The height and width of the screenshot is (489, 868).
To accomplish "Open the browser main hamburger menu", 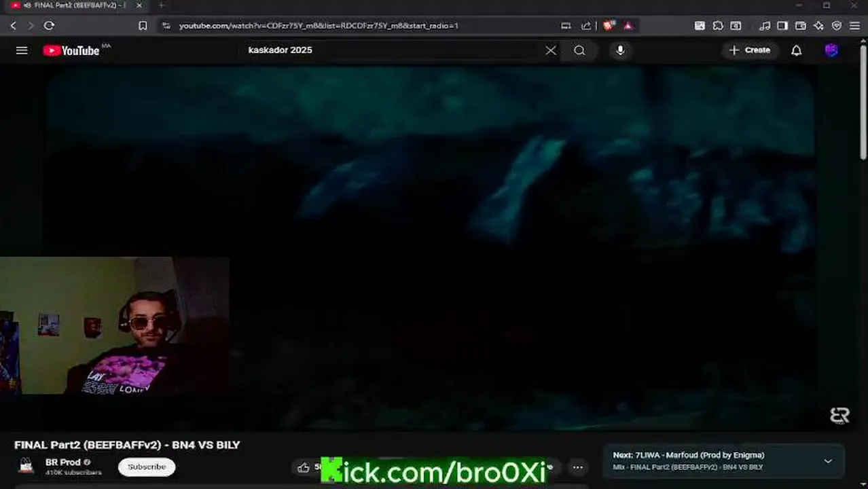I will 854,26.
